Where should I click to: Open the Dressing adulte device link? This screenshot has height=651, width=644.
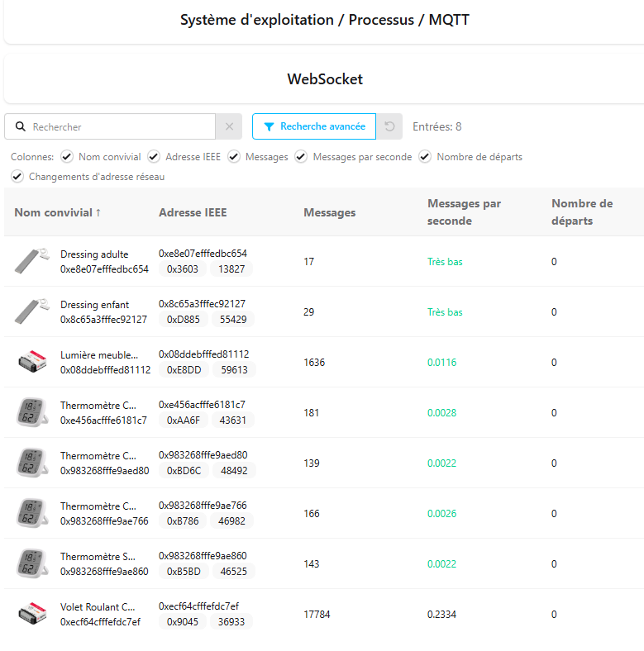[x=94, y=254]
